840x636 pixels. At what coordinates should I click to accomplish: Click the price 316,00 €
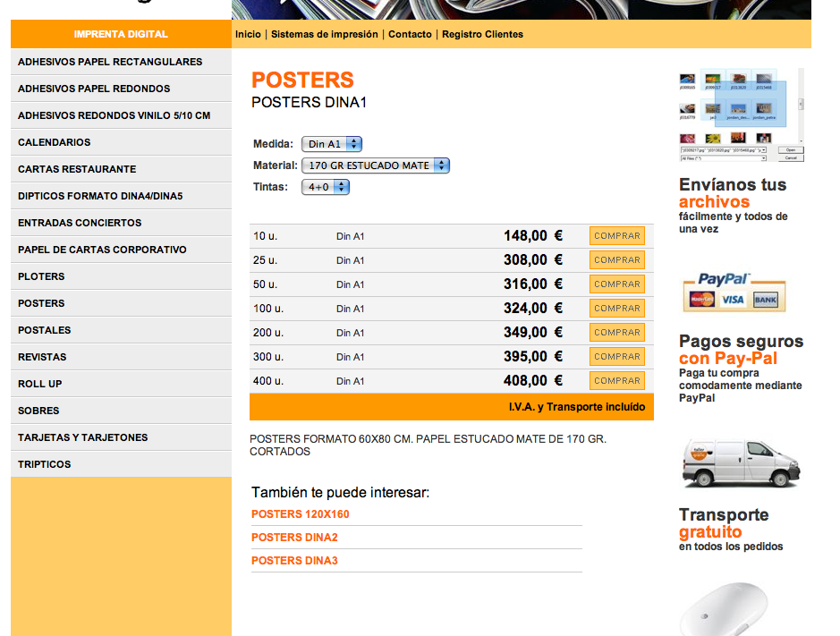click(533, 284)
